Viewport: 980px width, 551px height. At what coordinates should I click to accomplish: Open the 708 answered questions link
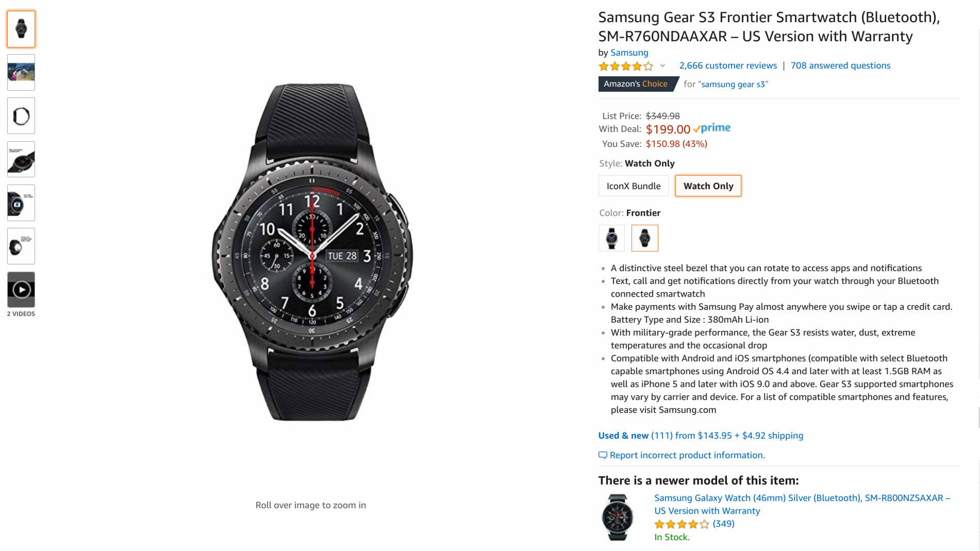tap(840, 65)
